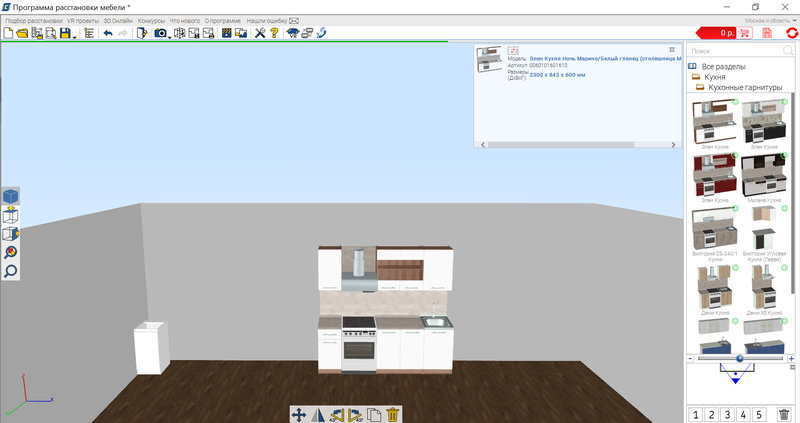Image resolution: width=800 pixels, height=423 pixels.
Task: Toggle view preset number 3
Action: [x=728, y=415]
